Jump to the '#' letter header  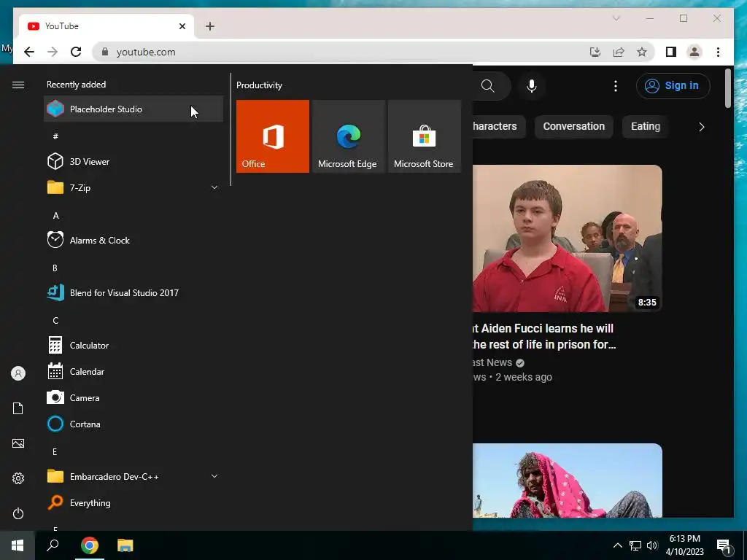pos(55,136)
